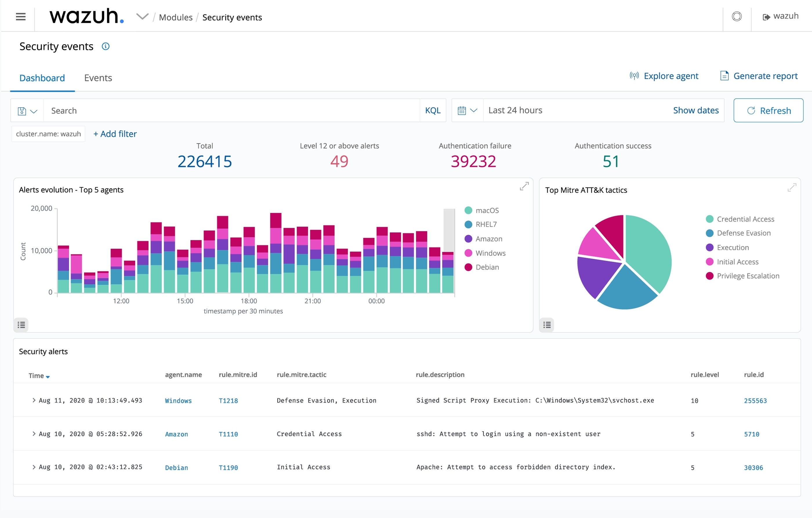This screenshot has height=518, width=812.
Task: Open the hamburger navigation menu
Action: click(21, 17)
